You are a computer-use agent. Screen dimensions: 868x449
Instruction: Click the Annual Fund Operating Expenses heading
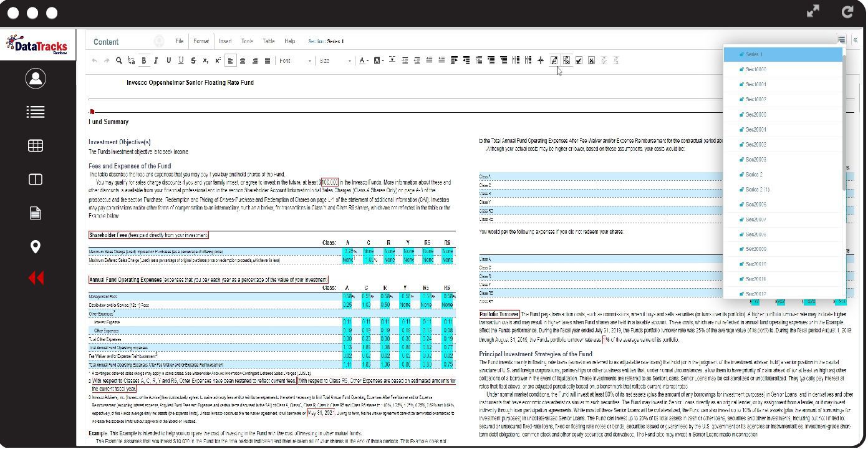coord(208,280)
